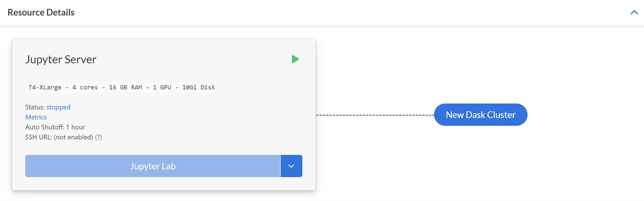Launch Jupyter Lab
The image size is (644, 201).
(x=153, y=166)
